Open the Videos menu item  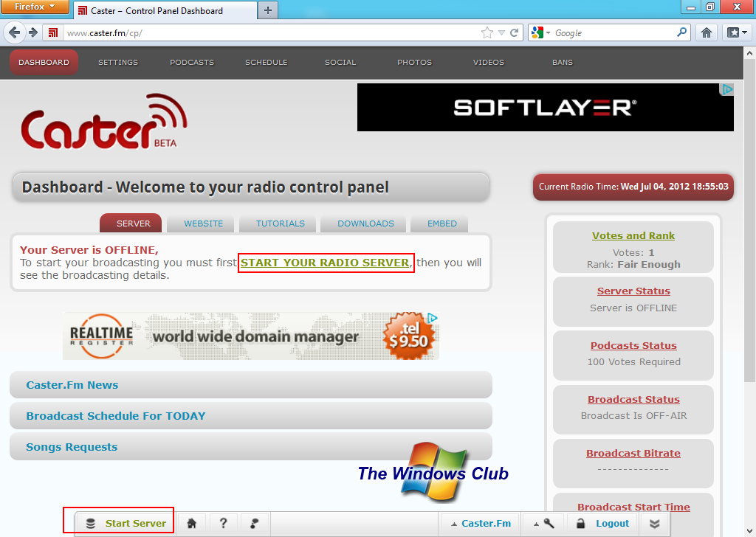(489, 62)
